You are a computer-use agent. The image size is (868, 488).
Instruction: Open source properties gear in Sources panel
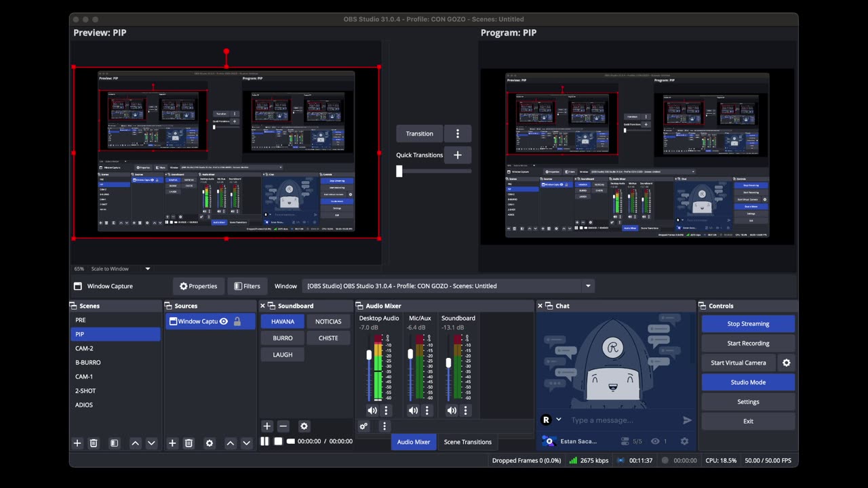[x=210, y=443]
